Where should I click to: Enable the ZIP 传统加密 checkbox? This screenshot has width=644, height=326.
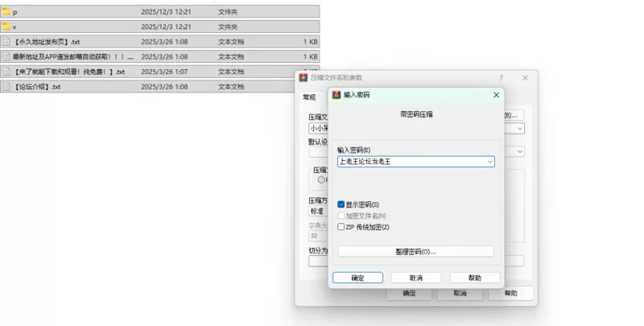341,227
